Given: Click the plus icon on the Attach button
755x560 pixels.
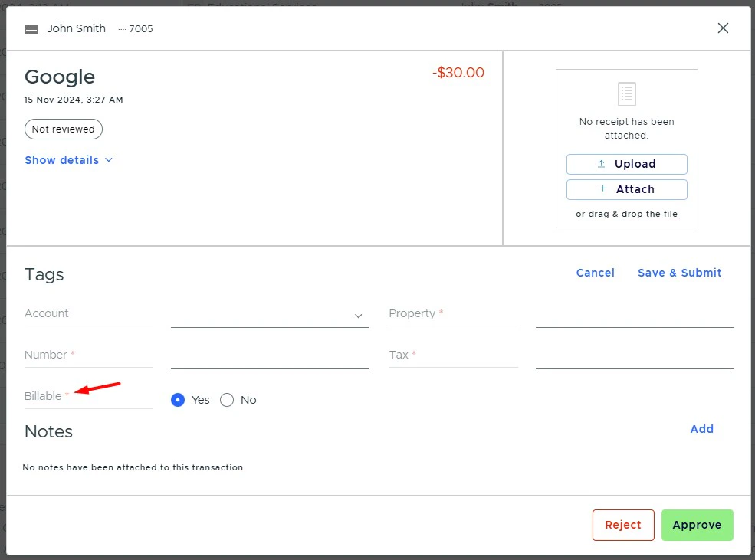Looking at the screenshot, I should [x=602, y=189].
